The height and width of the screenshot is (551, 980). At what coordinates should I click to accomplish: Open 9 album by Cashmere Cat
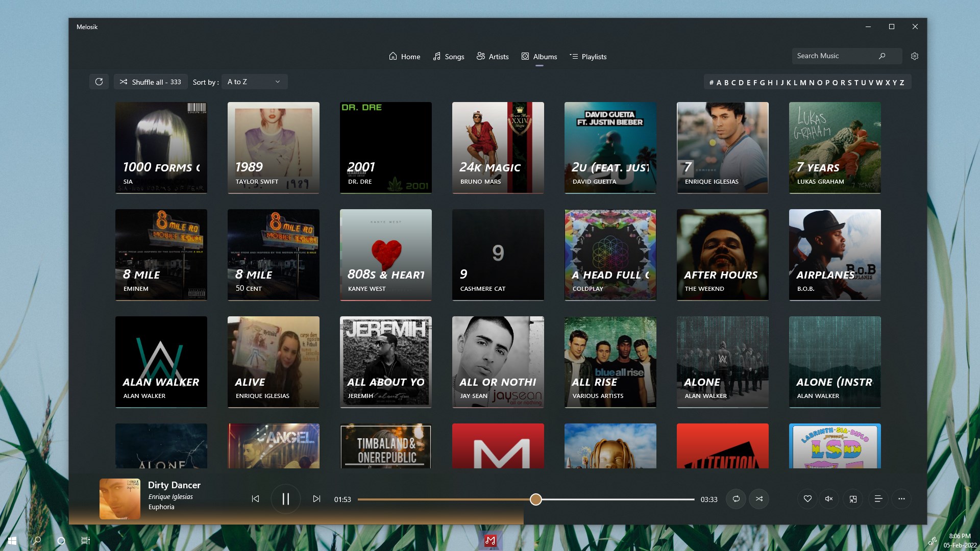498,255
